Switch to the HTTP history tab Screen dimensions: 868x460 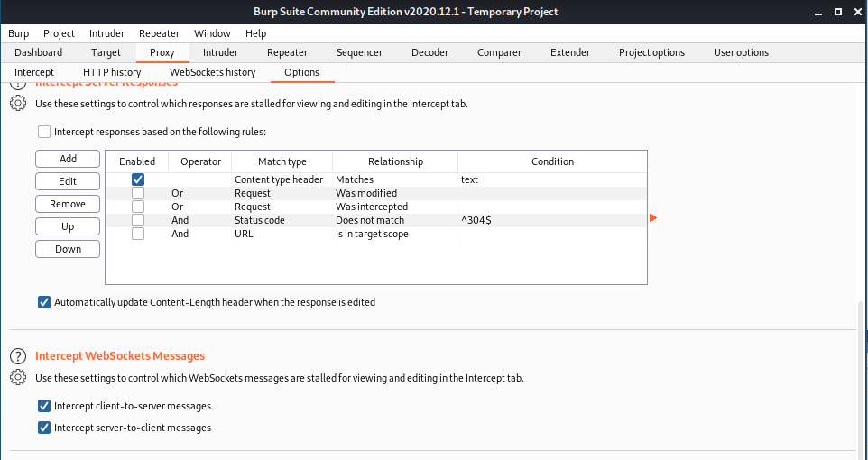coord(112,72)
